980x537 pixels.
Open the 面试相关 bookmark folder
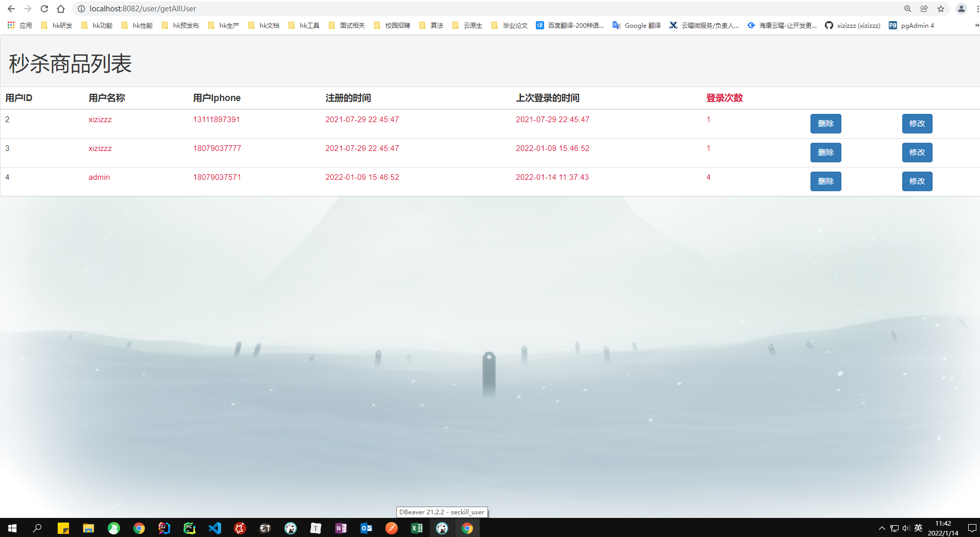[347, 25]
